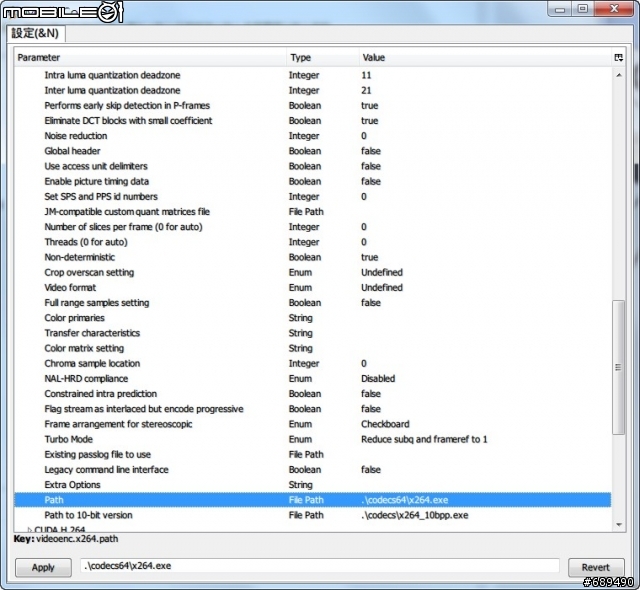
Task: Select the Global header parameter
Action: pyautogui.click(x=313, y=151)
